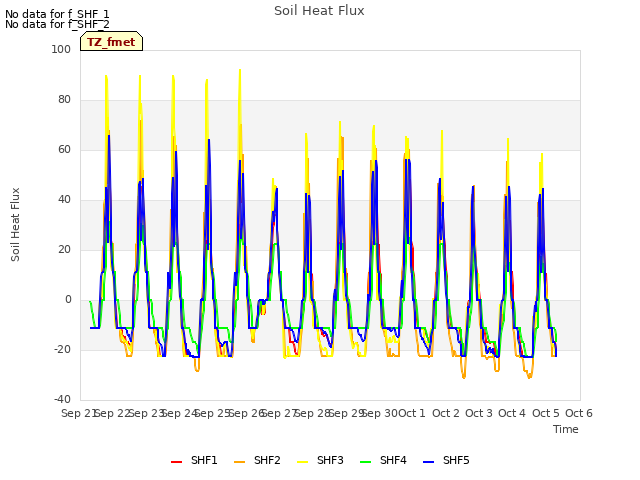The height and width of the screenshot is (480, 640).
Task: Click the 20 y-axis tick label
Action: pyautogui.click(x=64, y=249)
